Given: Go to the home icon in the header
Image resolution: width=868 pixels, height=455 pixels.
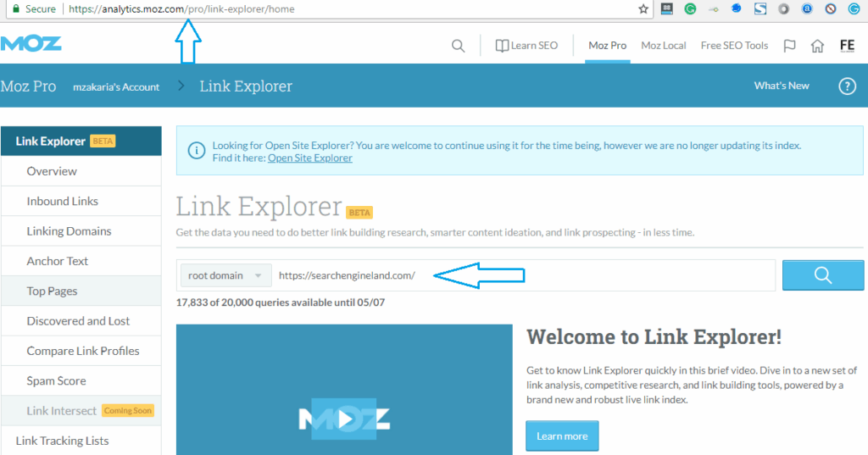Looking at the screenshot, I should (x=818, y=46).
